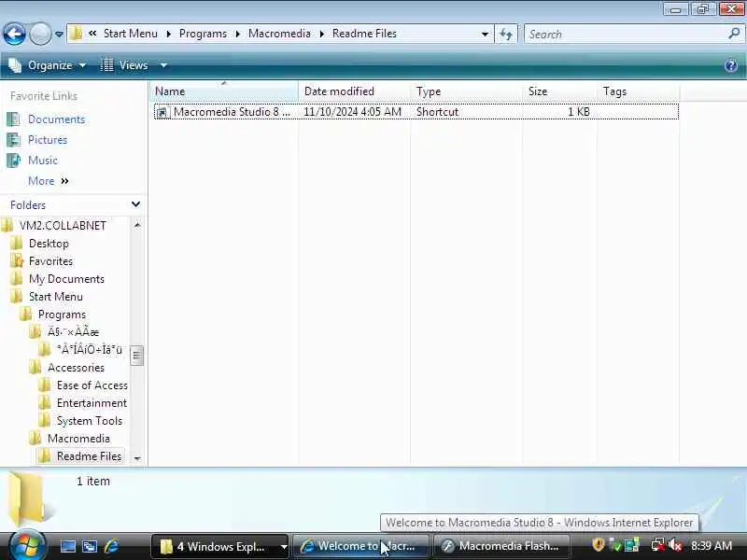This screenshot has width=747, height=560.
Task: Select Accessories in folder tree
Action: (76, 368)
